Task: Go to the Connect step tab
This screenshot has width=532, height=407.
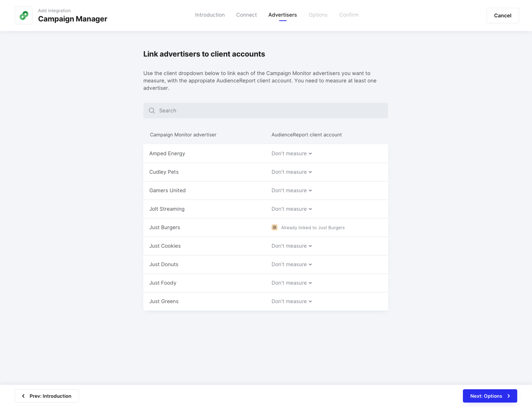Action: point(246,15)
